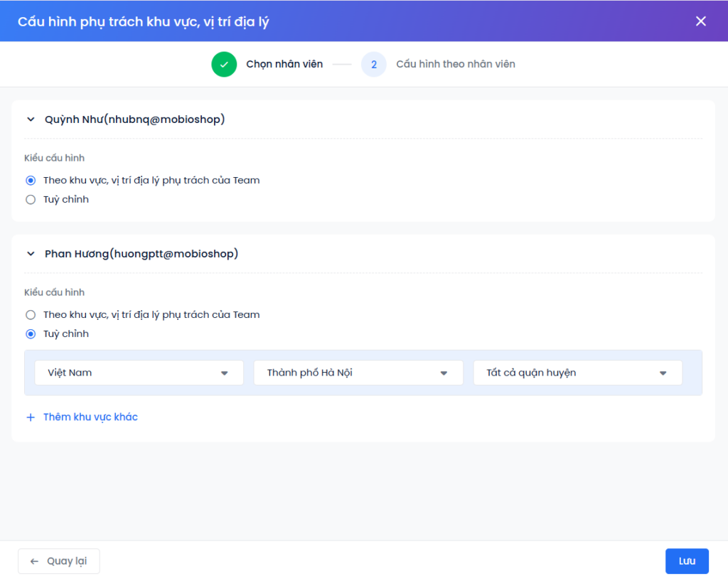Screen dimensions: 728x581
Task: Collapse the Phan Hương section chevron
Action: tap(31, 254)
